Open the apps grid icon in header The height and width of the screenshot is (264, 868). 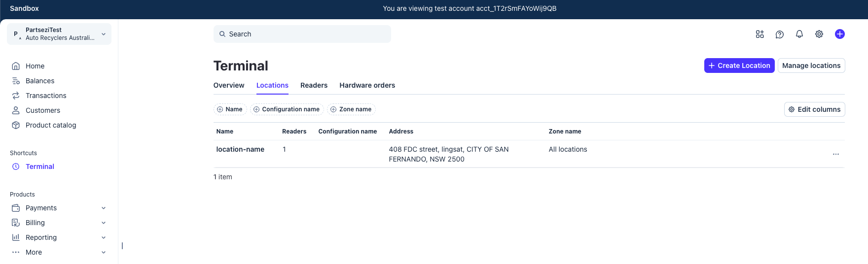point(759,34)
